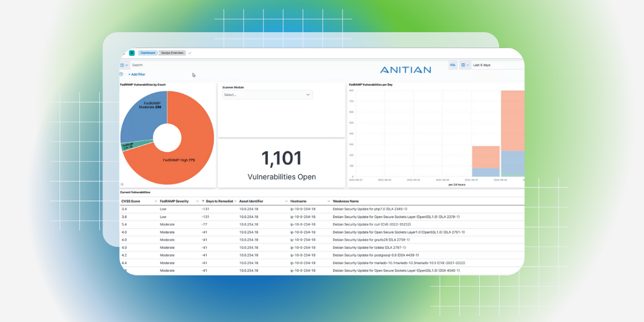This screenshot has height=322, width=644.
Task: Click the sort arrow on Days to Remediate
Action: point(203,201)
